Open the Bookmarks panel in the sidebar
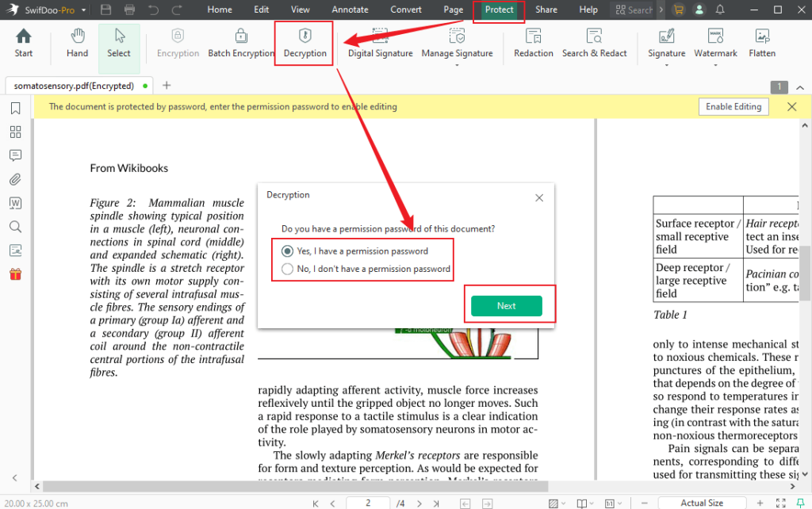812x509 pixels. pyautogui.click(x=15, y=108)
